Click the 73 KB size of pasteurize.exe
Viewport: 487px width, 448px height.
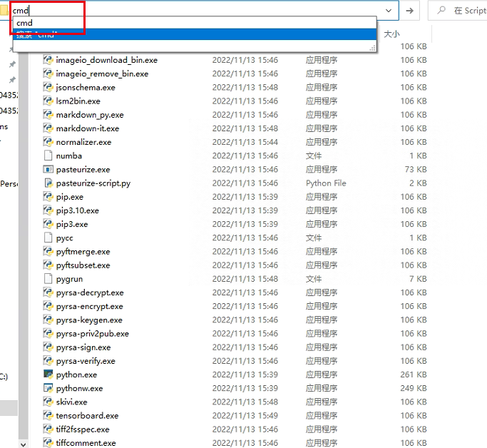(x=416, y=169)
